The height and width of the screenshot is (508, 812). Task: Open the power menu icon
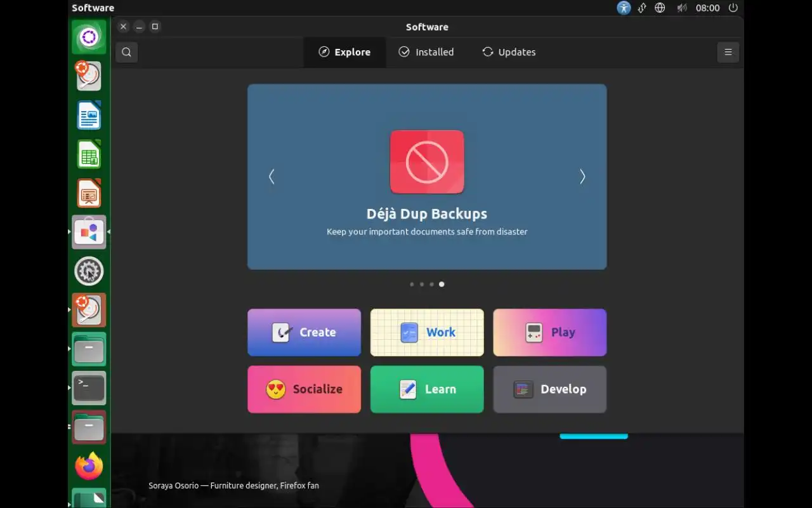[x=733, y=8]
